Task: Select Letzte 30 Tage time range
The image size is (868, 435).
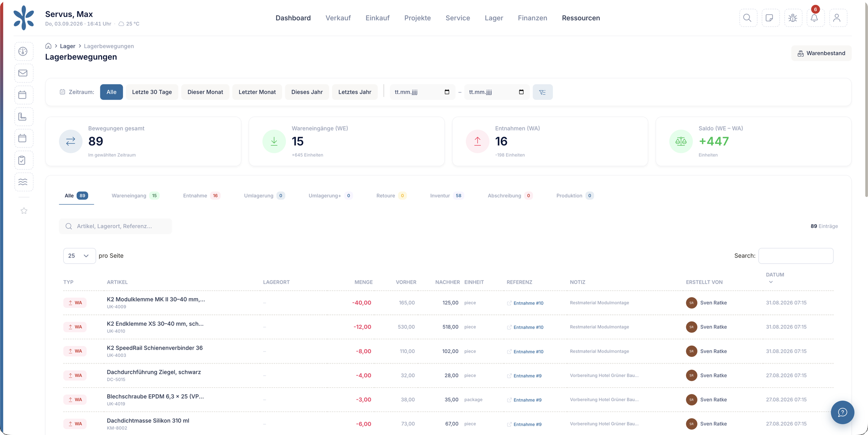Action: click(x=152, y=92)
